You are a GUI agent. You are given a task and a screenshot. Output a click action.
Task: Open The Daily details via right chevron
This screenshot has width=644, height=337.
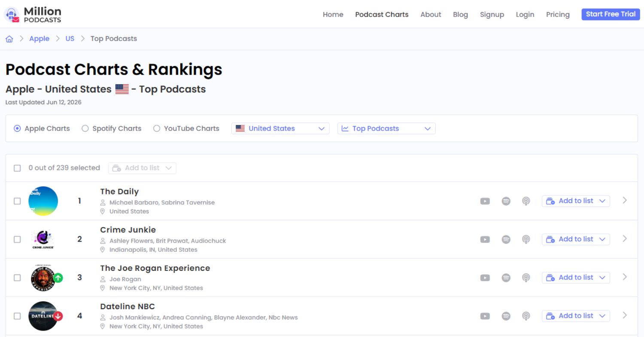pos(625,200)
